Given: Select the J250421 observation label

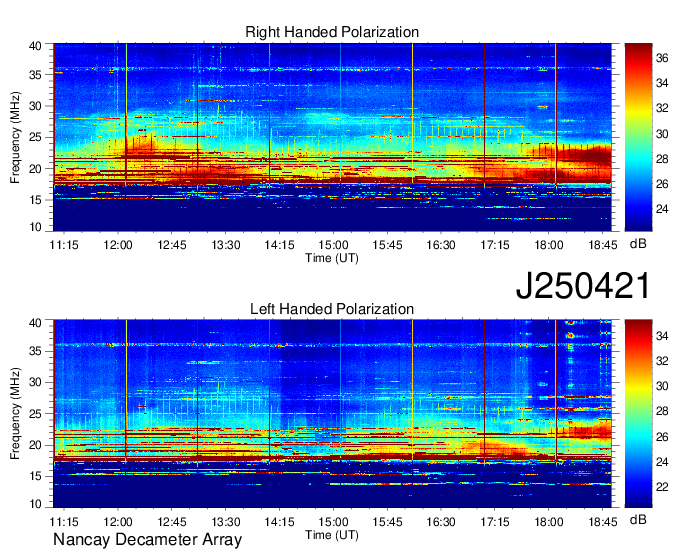Looking at the screenshot, I should [x=583, y=285].
